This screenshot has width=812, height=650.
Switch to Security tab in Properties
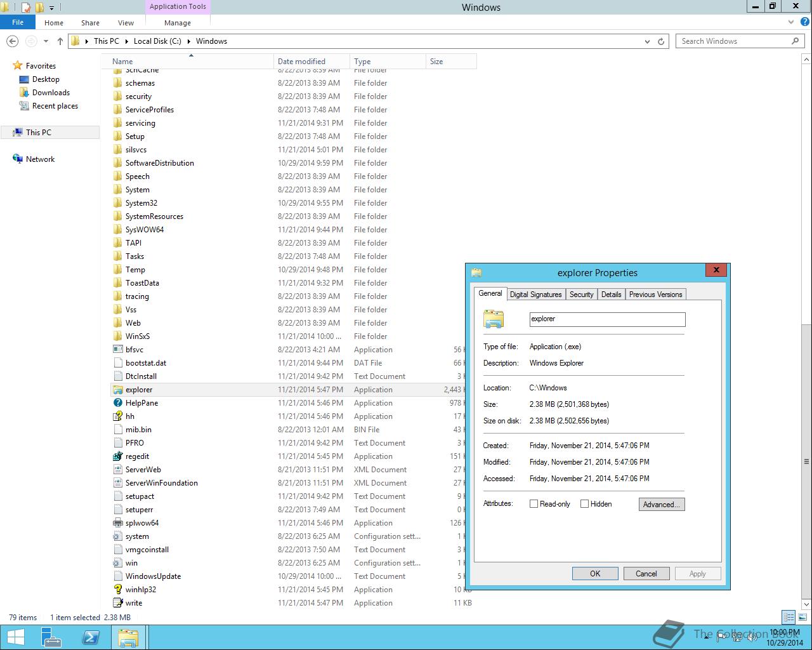pos(581,295)
